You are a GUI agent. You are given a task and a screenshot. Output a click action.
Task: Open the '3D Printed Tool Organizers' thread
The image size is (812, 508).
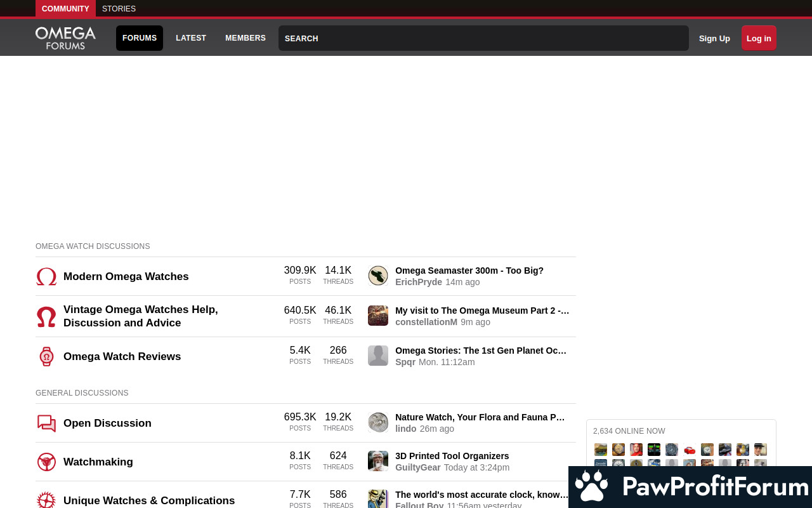[x=452, y=456]
